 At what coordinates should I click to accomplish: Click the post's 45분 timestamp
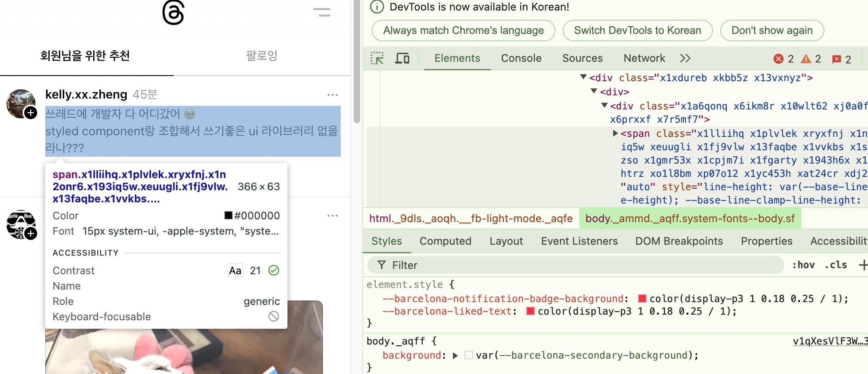pyautogui.click(x=145, y=95)
